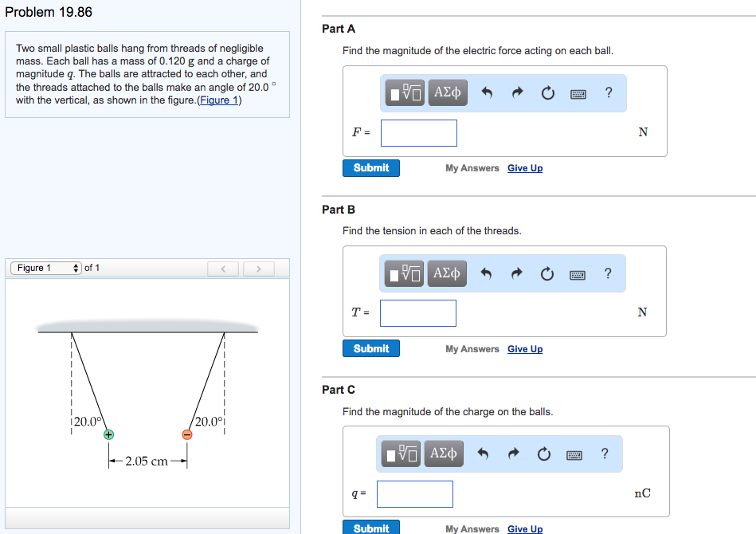This screenshot has width=756, height=534.
Task: Submit the Part A answer
Action: [x=371, y=168]
